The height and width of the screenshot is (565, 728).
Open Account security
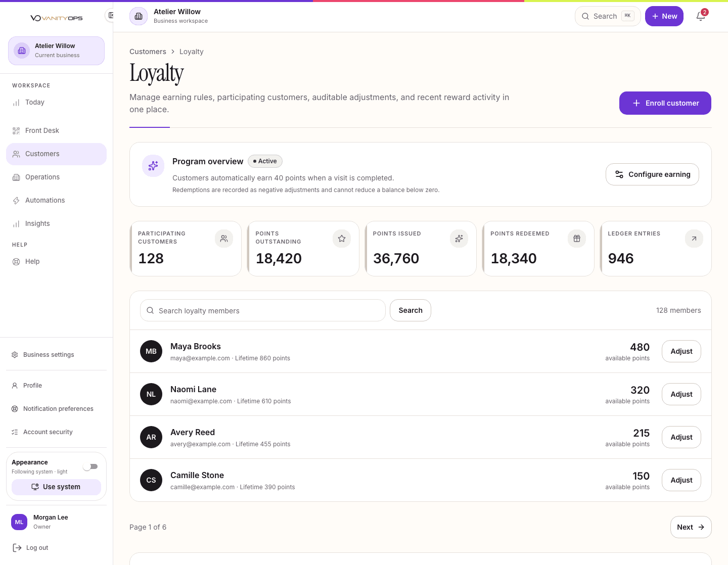pyautogui.click(x=56, y=432)
